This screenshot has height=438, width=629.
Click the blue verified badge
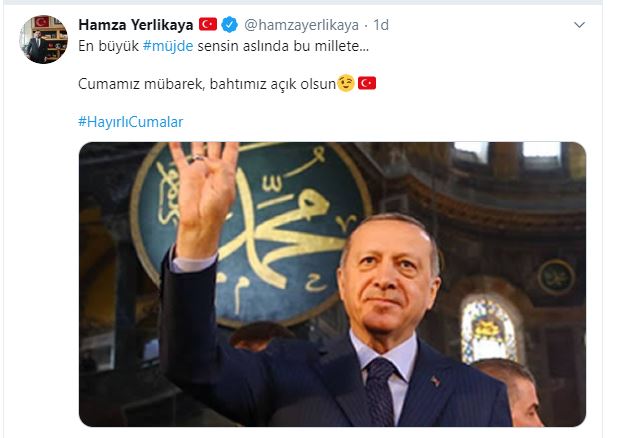click(230, 25)
